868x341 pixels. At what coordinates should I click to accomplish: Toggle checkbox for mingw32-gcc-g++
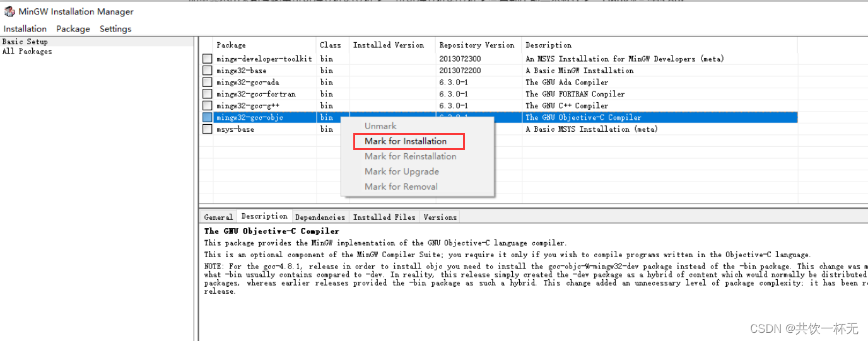pos(207,105)
